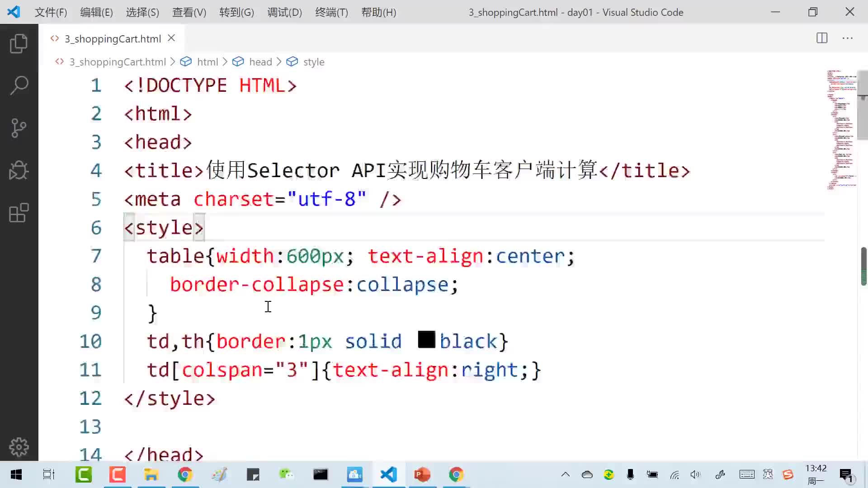
Task: Click the vertical scrollbar slider
Action: click(x=863, y=105)
